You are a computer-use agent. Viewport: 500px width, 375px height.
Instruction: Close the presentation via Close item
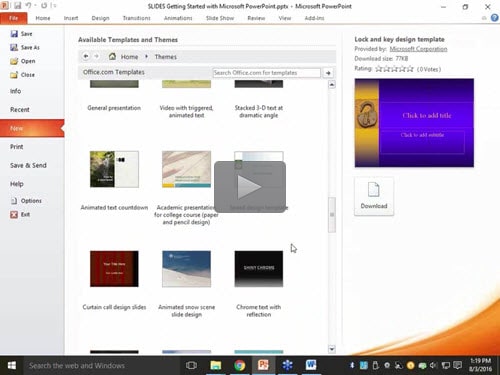click(x=22, y=75)
